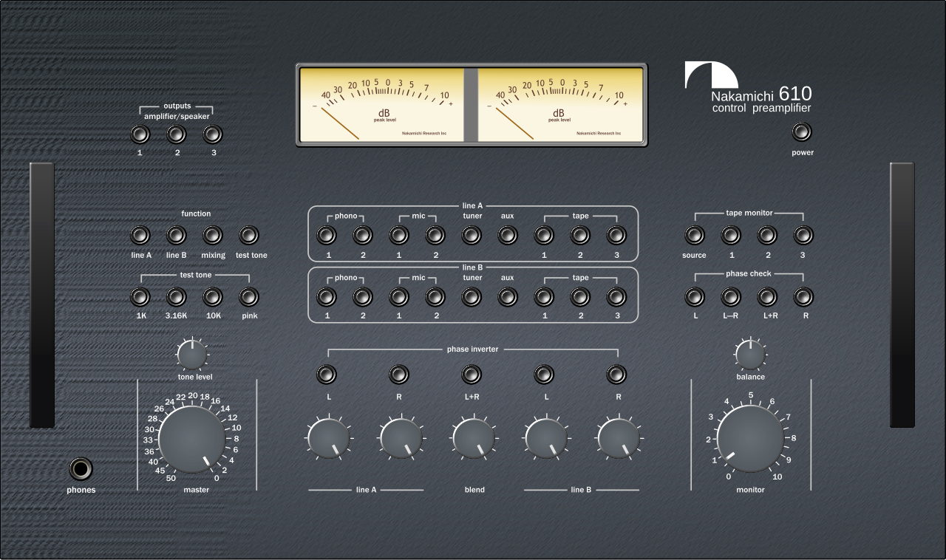Click the line A left level knob
This screenshot has width=946, height=560.
(x=328, y=439)
